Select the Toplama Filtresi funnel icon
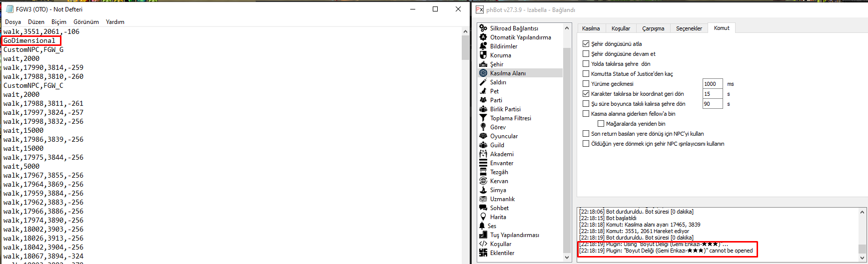The width and height of the screenshot is (868, 264). [x=483, y=118]
